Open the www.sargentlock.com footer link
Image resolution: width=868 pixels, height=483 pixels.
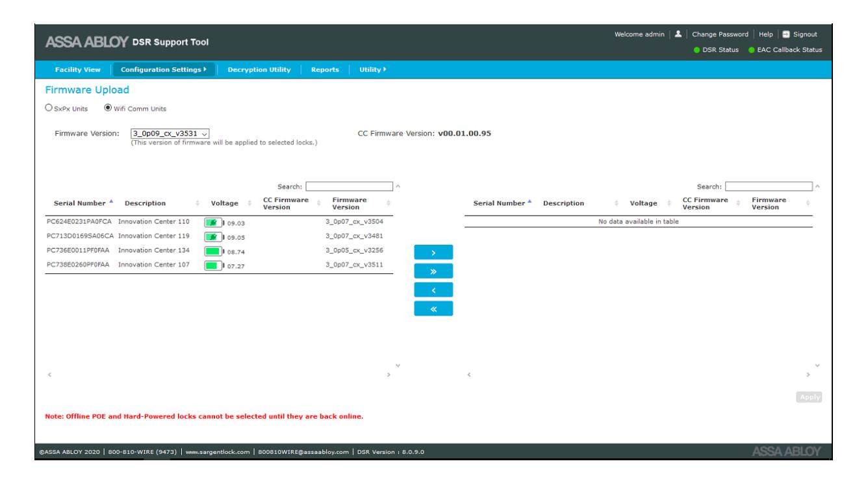click(218, 452)
